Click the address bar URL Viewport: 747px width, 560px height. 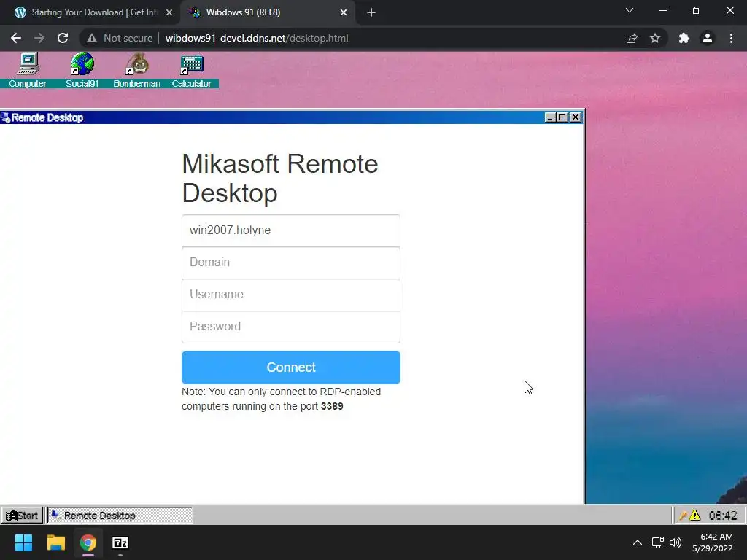pyautogui.click(x=257, y=38)
